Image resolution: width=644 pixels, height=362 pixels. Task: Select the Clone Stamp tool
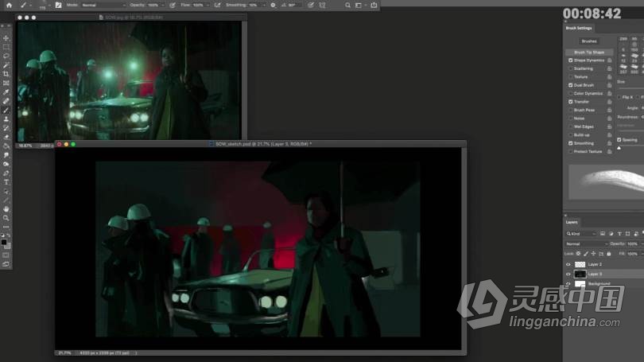[x=6, y=119]
